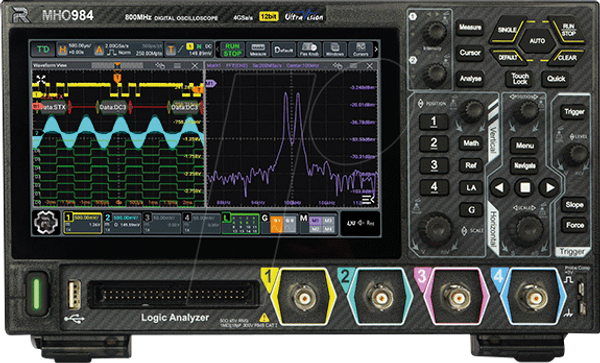Open the logic analyzer L label
The image size is (600, 363).
[241, 223]
